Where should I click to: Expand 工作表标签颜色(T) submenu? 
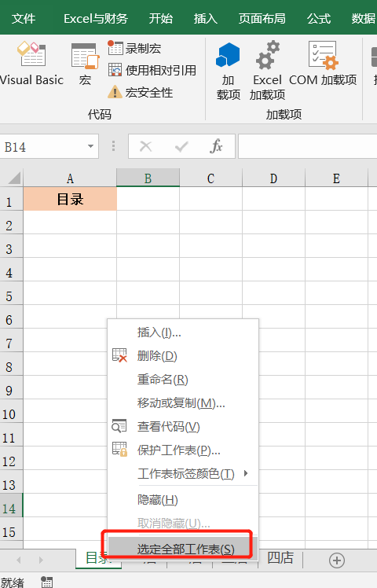tap(183, 474)
